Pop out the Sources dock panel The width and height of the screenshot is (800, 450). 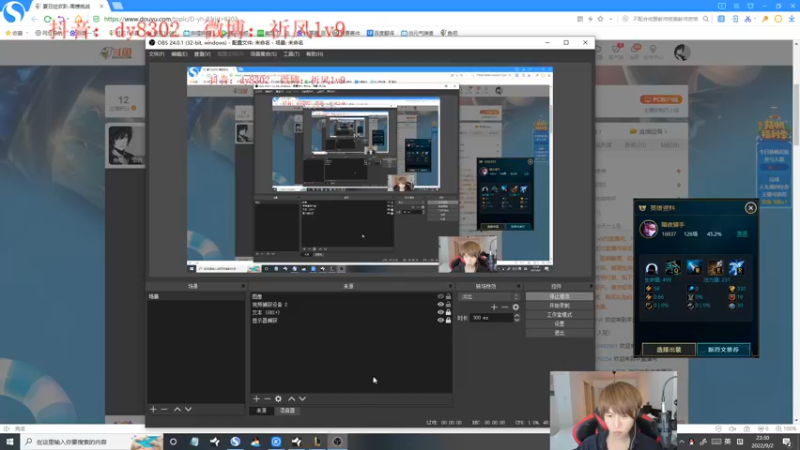point(450,286)
